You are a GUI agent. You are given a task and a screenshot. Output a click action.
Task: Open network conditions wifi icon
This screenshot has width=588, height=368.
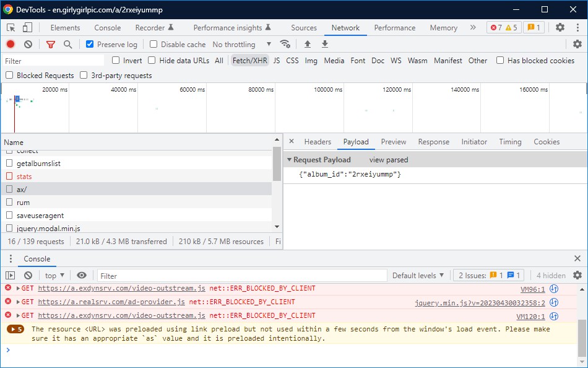285,44
